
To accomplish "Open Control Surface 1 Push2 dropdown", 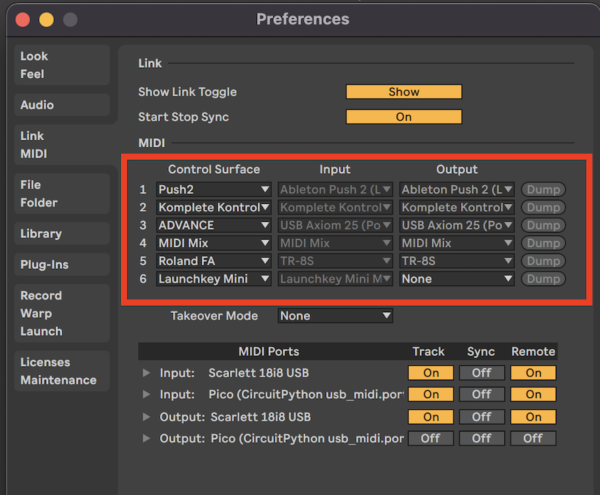I will tap(214, 189).
